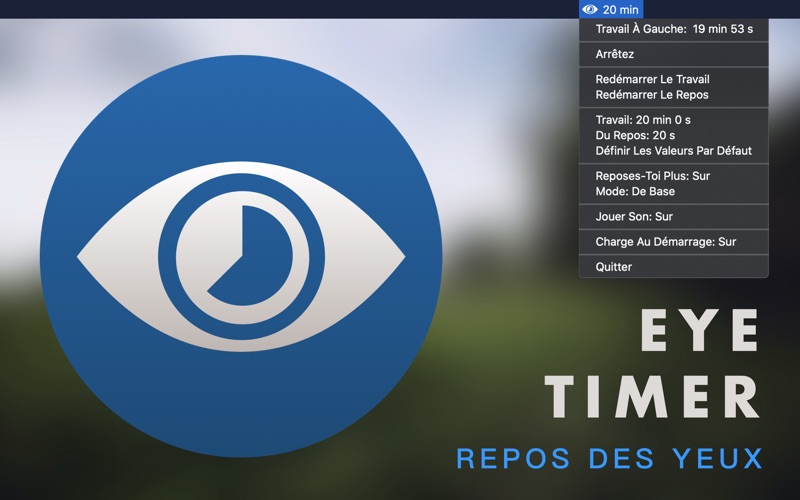Select Redémarrer Le Repos
The height and width of the screenshot is (500, 800).
[x=673, y=95]
